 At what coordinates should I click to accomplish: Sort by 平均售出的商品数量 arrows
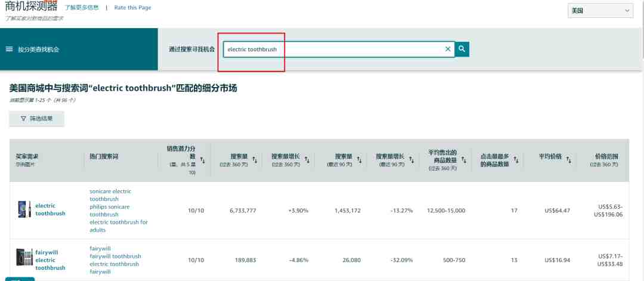pos(464,160)
